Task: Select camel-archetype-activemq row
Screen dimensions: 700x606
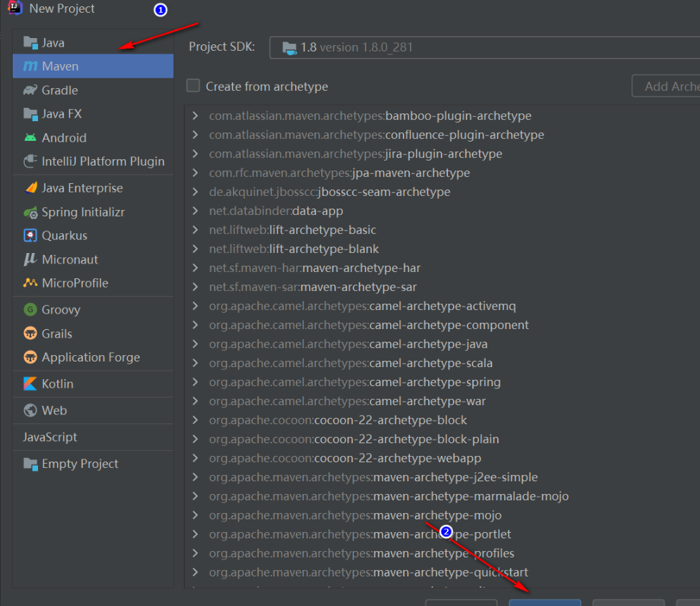Action: [x=442, y=306]
